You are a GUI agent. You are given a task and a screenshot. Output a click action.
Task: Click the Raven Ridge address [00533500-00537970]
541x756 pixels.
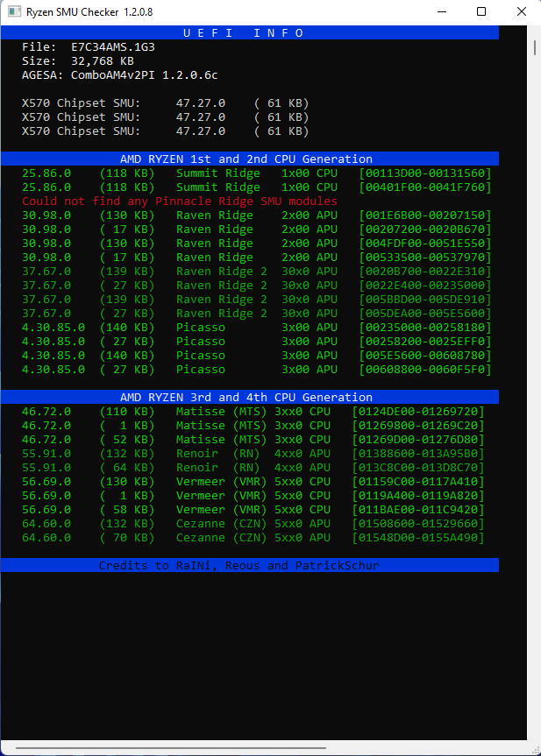(425, 257)
